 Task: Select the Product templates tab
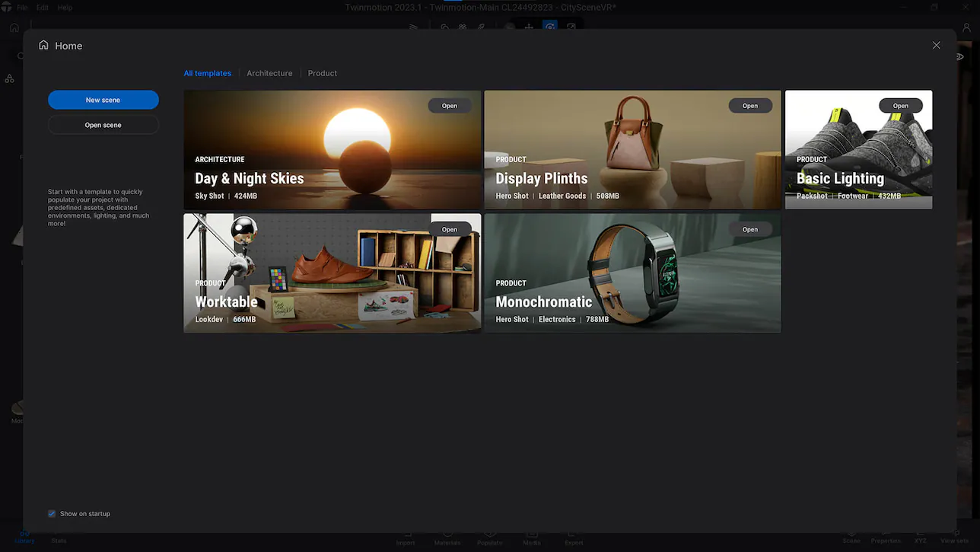click(x=322, y=73)
